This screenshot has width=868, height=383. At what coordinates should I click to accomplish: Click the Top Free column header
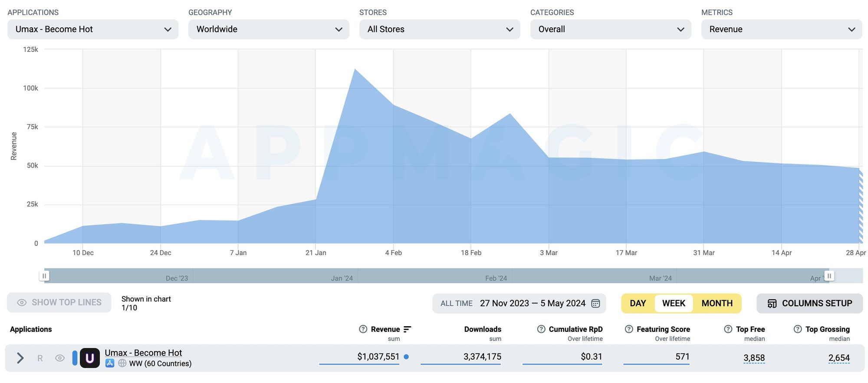(x=750, y=329)
